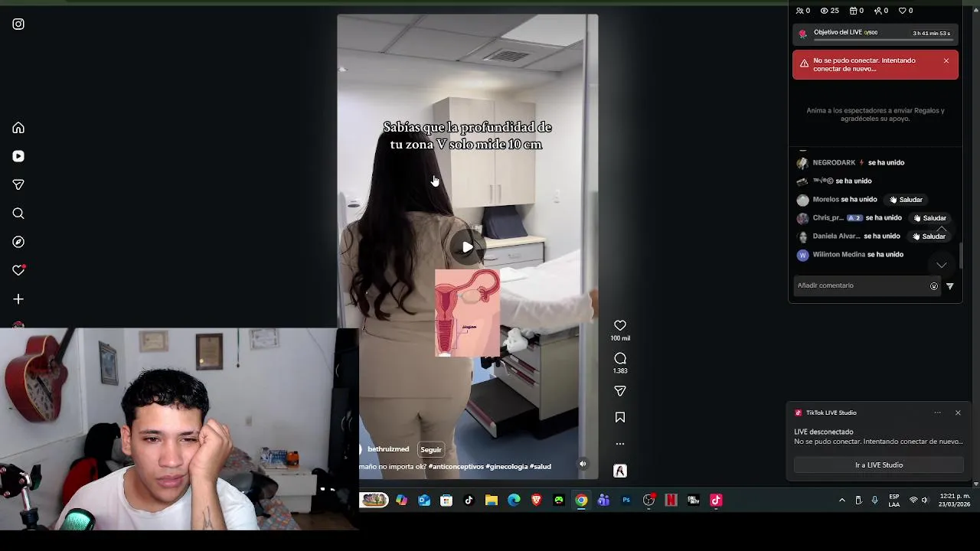Screen dimensions: 980x551
Task: Click the audience people icon in stats
Action: click(x=803, y=11)
